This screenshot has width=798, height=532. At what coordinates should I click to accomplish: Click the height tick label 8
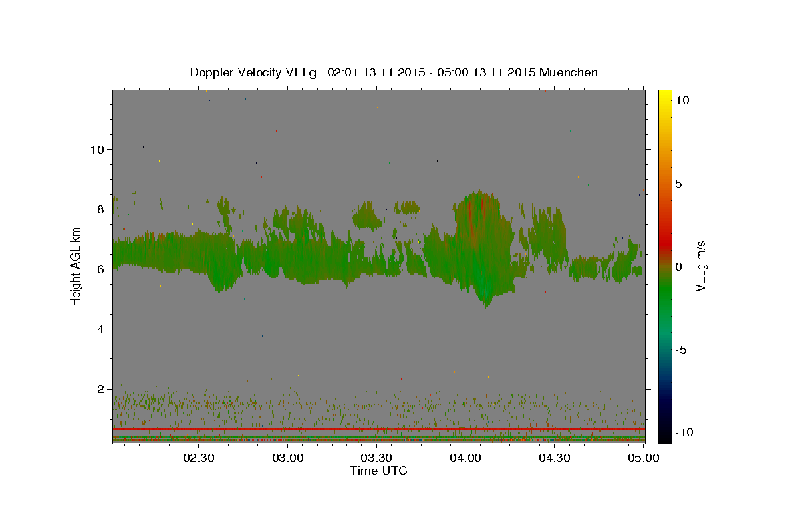point(100,209)
